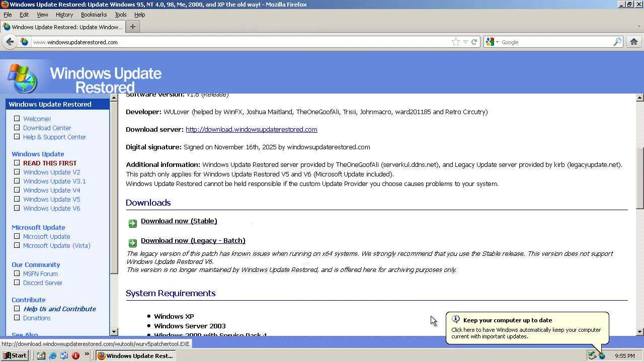Bookmark this page with the star icon

(x=456, y=42)
